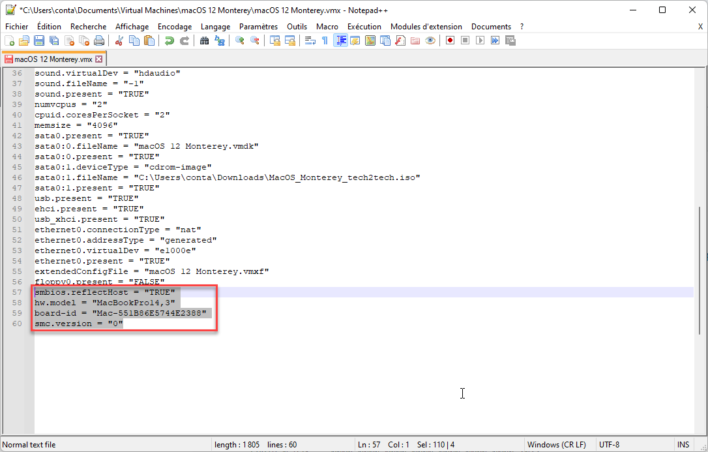The height and width of the screenshot is (452, 708).
Task: Open the Fichier menu
Action: (x=17, y=27)
